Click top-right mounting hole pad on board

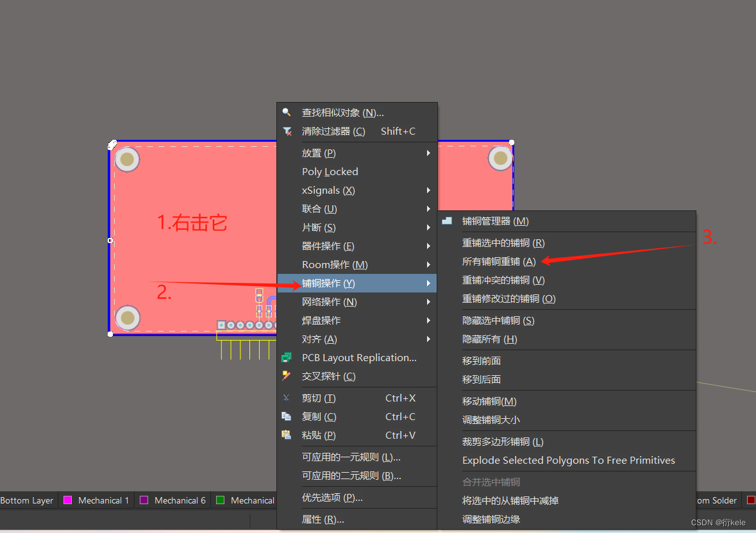pos(500,158)
